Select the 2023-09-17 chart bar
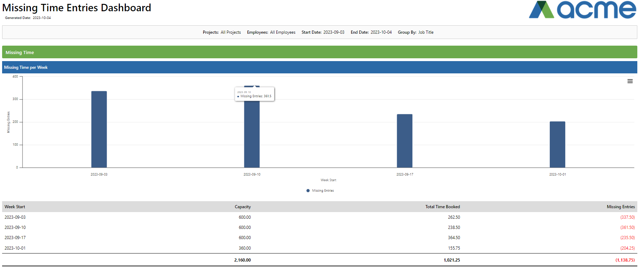Image resolution: width=644 pixels, height=270 pixels. [405, 141]
